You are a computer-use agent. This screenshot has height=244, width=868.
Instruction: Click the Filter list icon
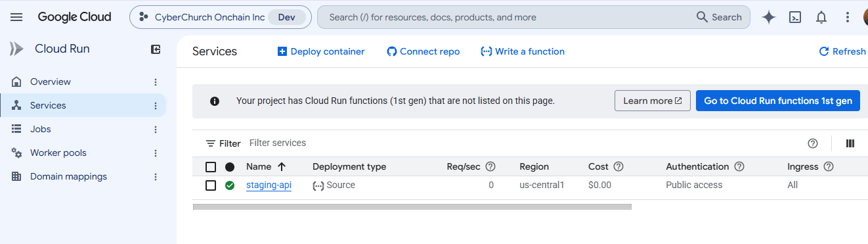tap(211, 143)
